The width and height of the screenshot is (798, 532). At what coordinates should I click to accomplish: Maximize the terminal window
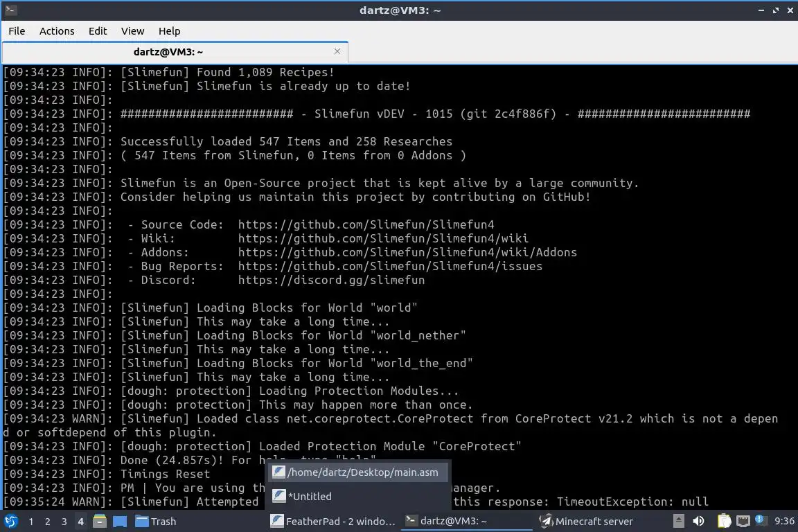click(x=776, y=10)
